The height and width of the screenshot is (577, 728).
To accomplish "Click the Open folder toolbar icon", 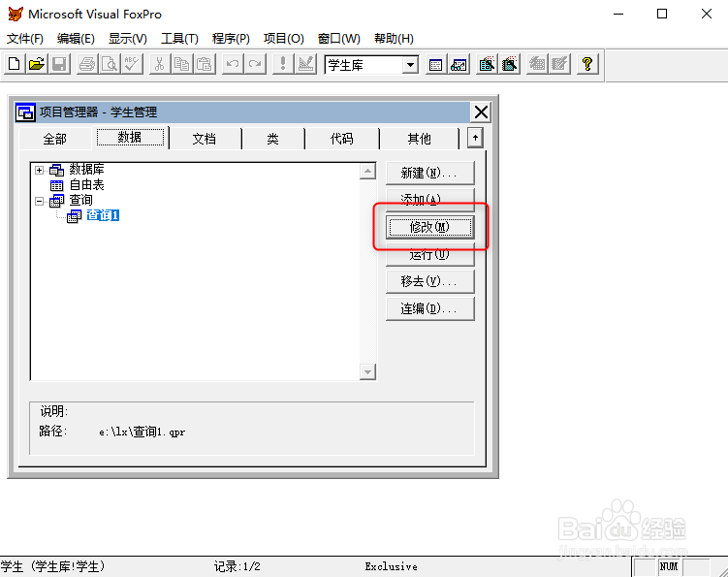I will point(37,64).
